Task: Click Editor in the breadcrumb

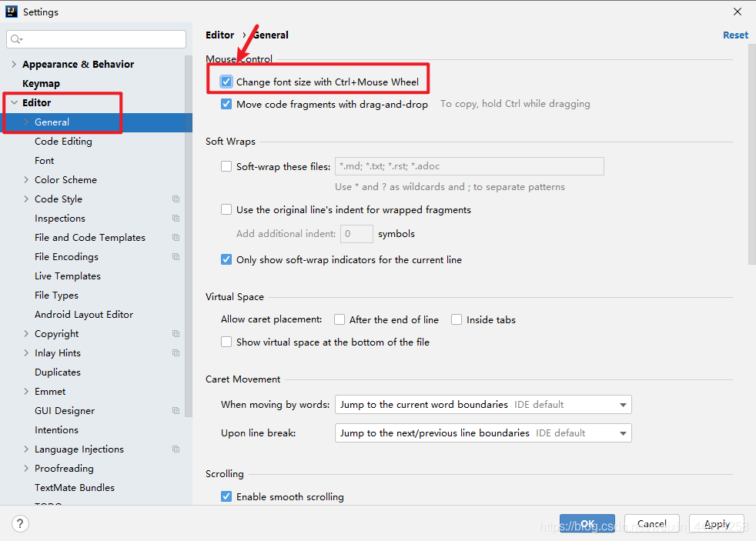Action: tap(220, 35)
